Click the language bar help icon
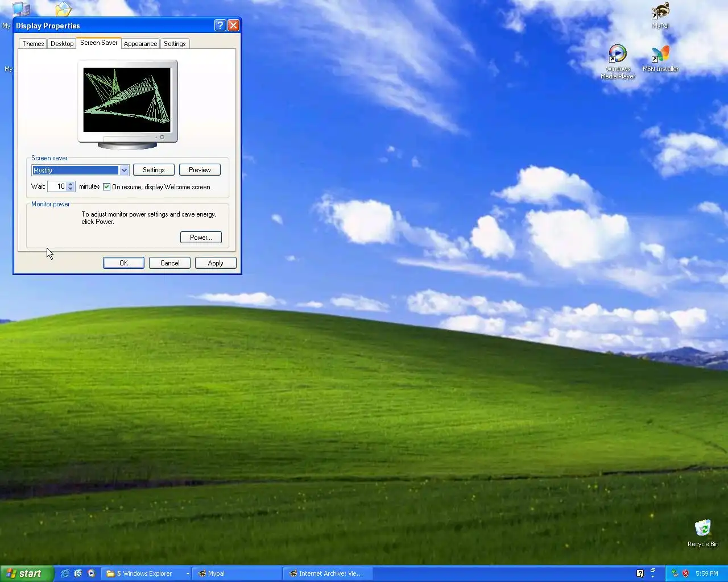Screen dimensions: 728x582 pyautogui.click(x=640, y=573)
